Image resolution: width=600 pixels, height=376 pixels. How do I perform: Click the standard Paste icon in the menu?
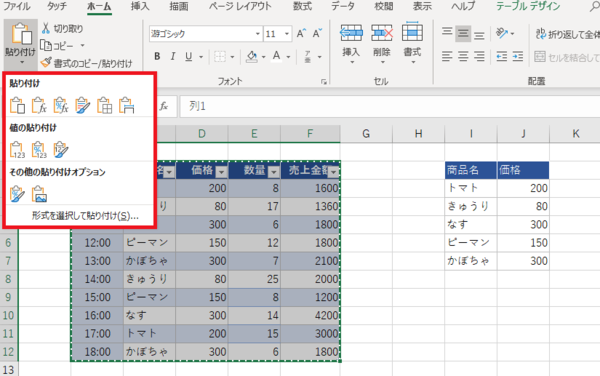tap(17, 106)
